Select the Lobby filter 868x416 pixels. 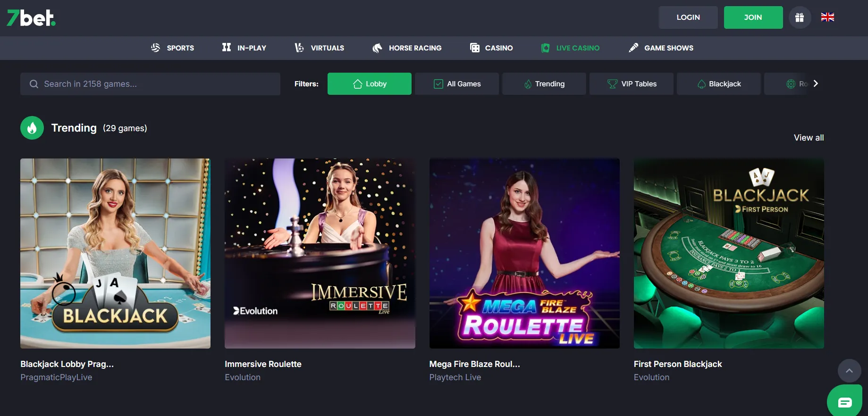pos(370,84)
